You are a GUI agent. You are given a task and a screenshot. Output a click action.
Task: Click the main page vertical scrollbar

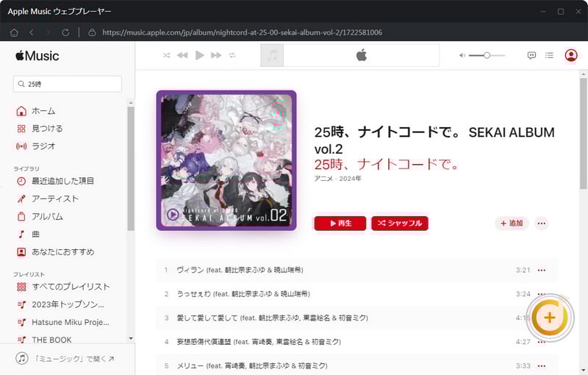point(583,133)
